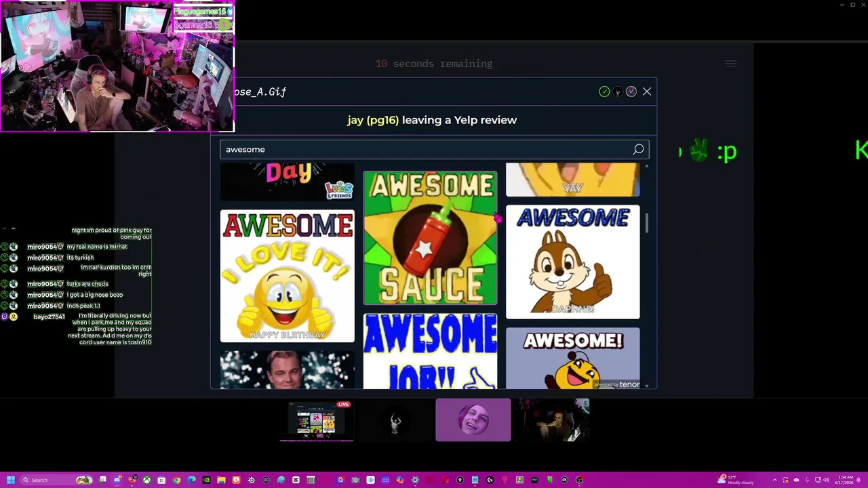Image resolution: width=868 pixels, height=488 pixels.
Task: Open Microsoft Store from the taskbar
Action: [161, 480]
